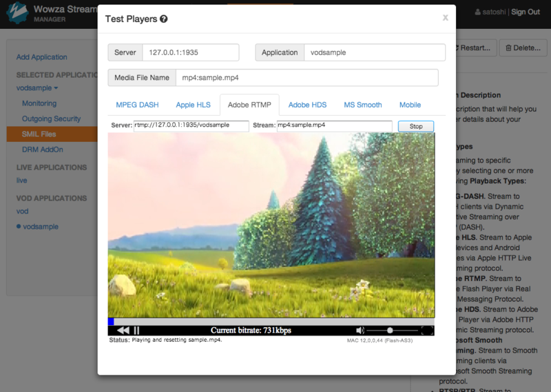Click the Media File Name input field

pyautogui.click(x=306, y=78)
